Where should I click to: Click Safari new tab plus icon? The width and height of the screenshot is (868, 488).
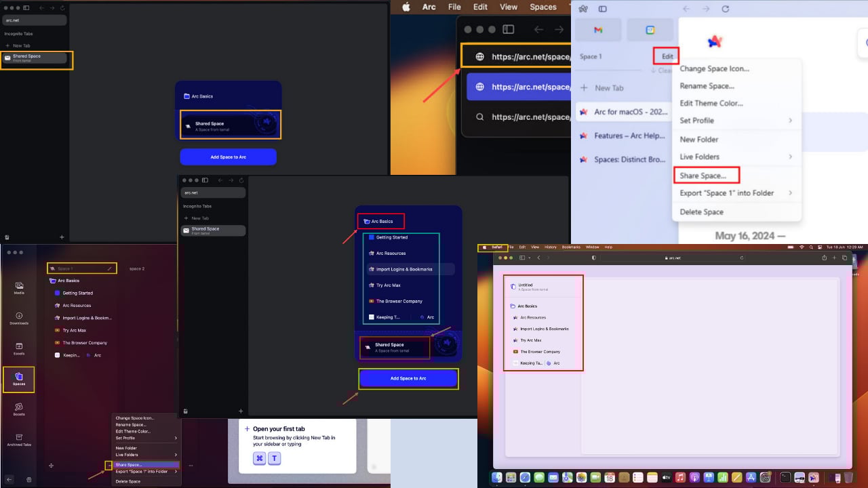click(x=834, y=258)
